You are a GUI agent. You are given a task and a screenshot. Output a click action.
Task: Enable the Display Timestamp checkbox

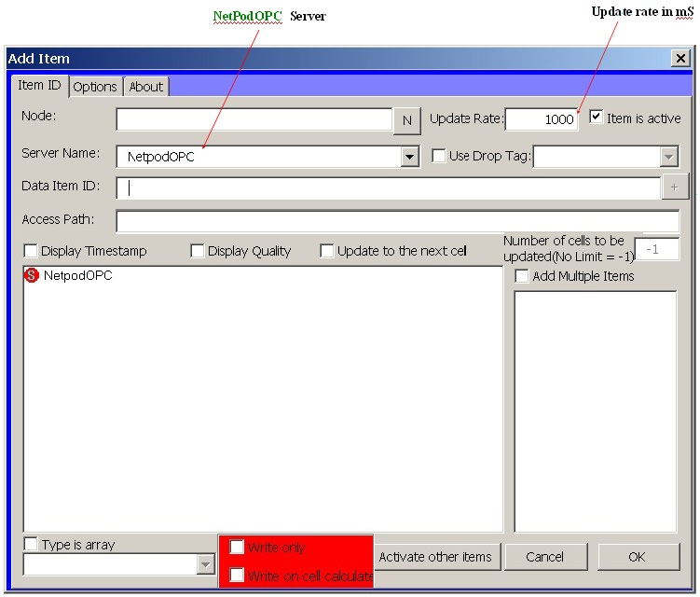pyautogui.click(x=31, y=251)
